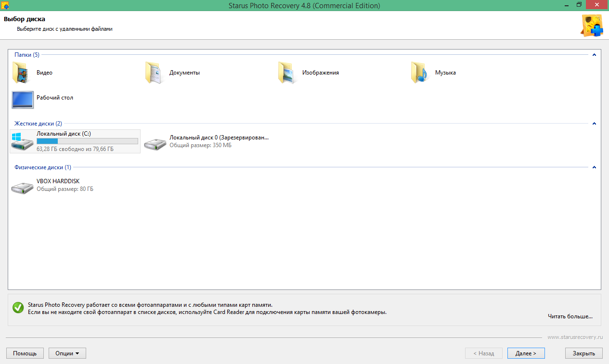Select the Локальный диск (C:) drive icon
Image resolution: width=609 pixels, height=364 pixels.
22,141
